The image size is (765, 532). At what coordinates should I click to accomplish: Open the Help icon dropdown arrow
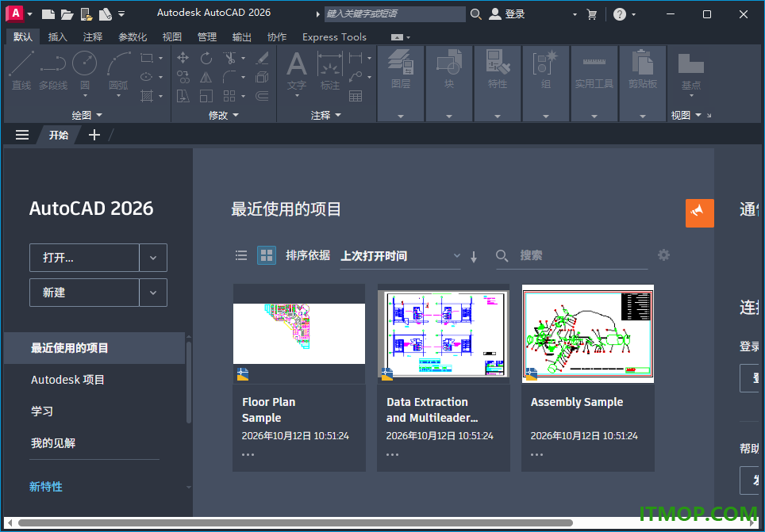pos(634,14)
